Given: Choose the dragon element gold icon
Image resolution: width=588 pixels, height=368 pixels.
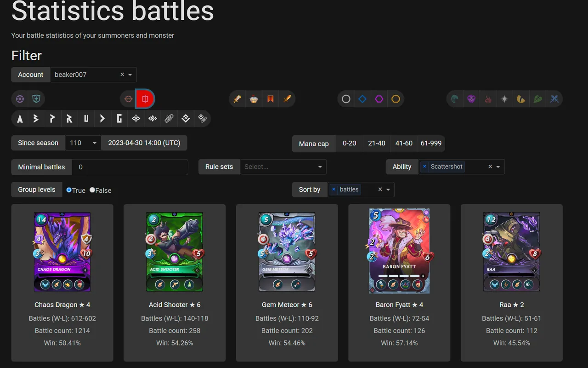Looking at the screenshot, I should click(521, 99).
